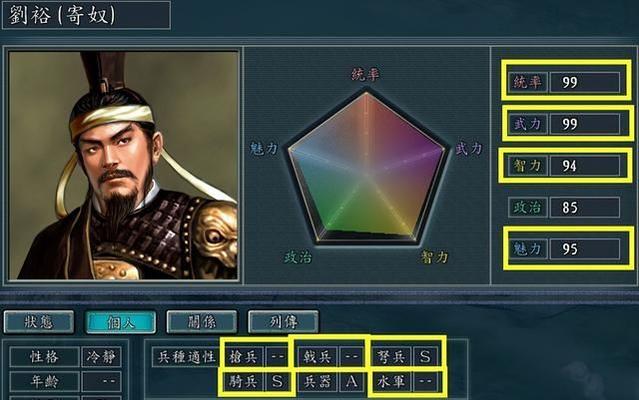Select the 年齡 value field
Screen dimensions: 639x400
(x=101, y=382)
